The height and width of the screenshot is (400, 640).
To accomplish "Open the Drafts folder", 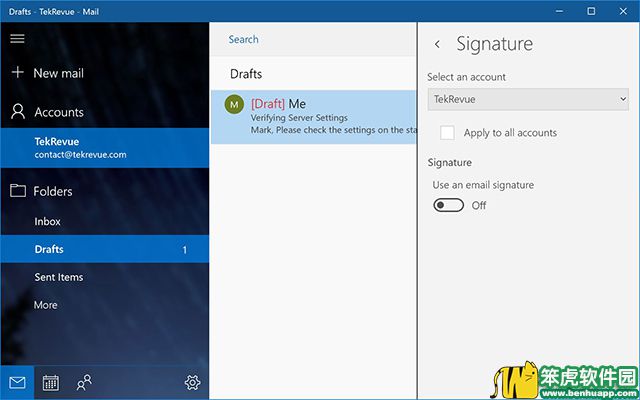I will (x=105, y=249).
